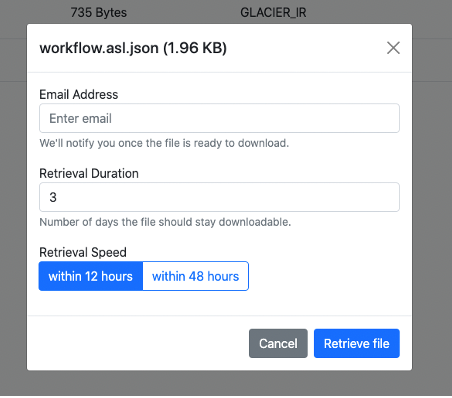Click into the Retrieval Duration field showing 3
Screen dimensions: 452x398
pyautogui.click(x=219, y=197)
